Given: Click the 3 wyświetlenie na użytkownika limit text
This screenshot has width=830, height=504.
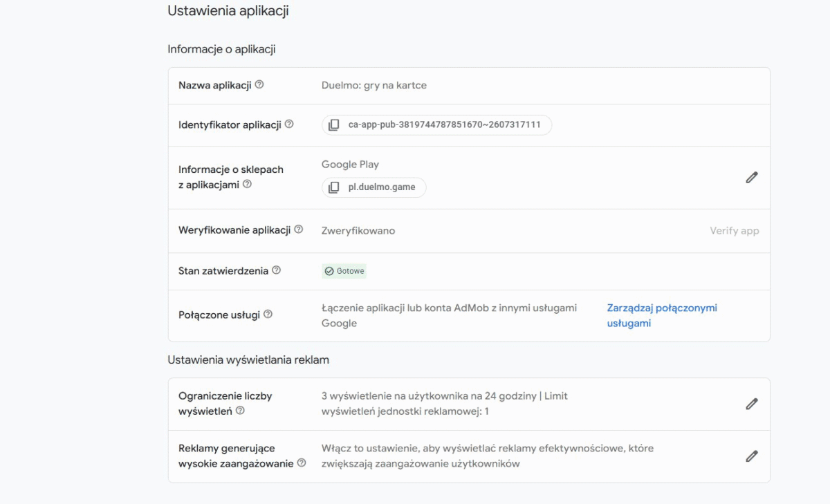Looking at the screenshot, I should pos(445,404).
